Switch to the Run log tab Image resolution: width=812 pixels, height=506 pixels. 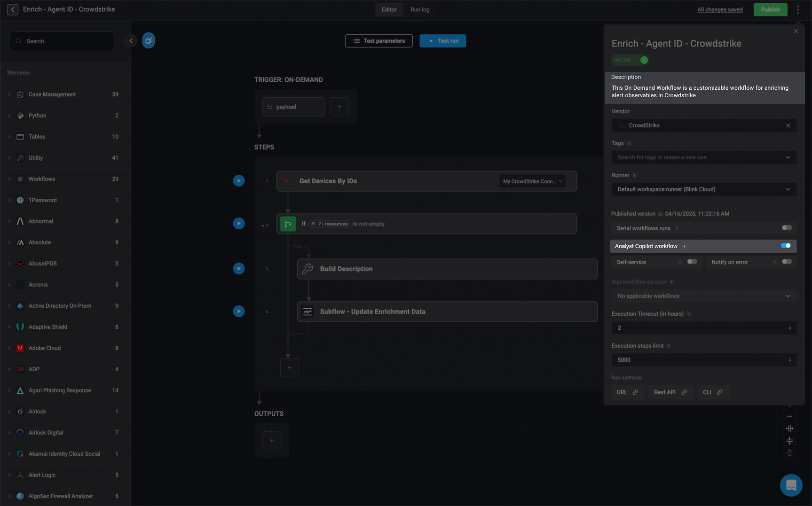click(420, 9)
